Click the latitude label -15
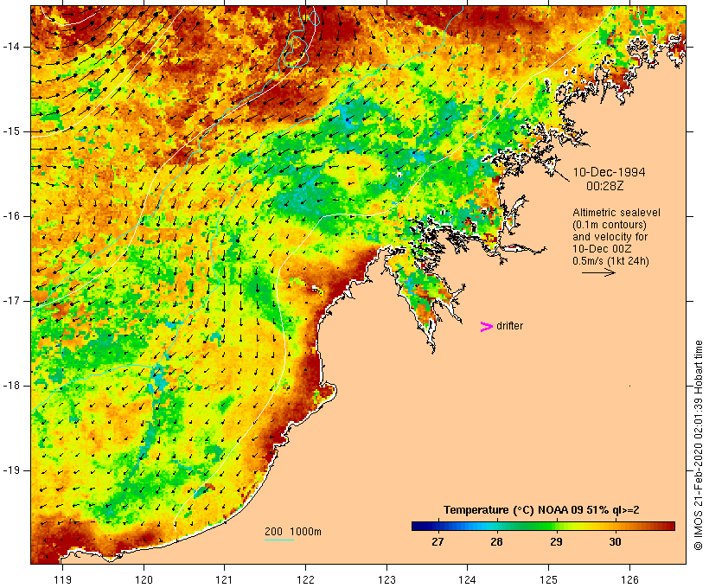This screenshot has width=709, height=588. point(12,131)
